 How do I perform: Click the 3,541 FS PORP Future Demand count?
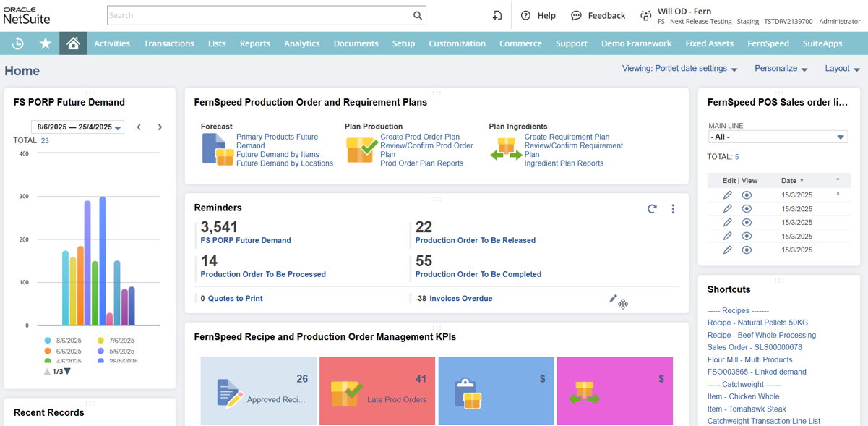[x=219, y=227]
